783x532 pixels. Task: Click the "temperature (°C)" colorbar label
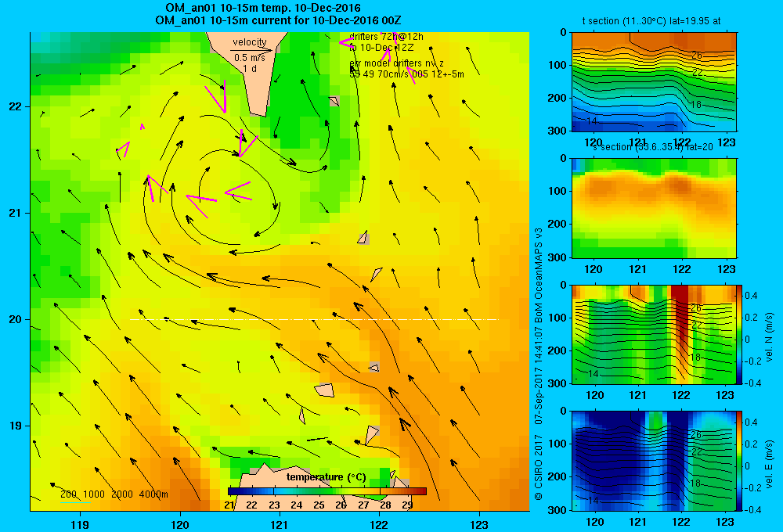[x=326, y=477]
